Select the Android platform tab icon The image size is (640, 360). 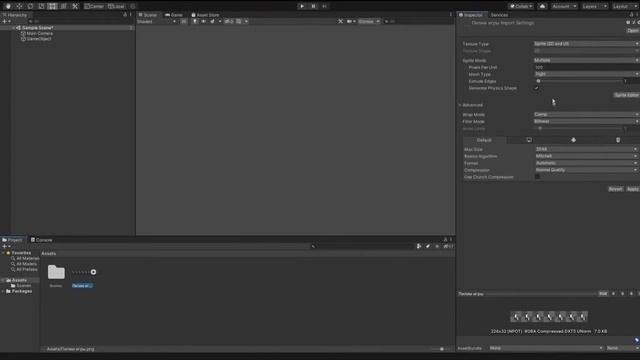573,140
